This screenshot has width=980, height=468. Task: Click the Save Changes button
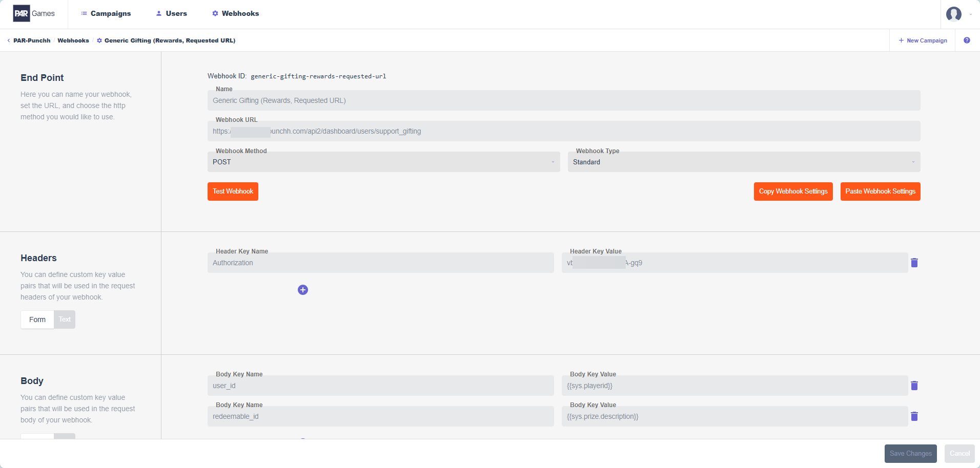click(910, 454)
